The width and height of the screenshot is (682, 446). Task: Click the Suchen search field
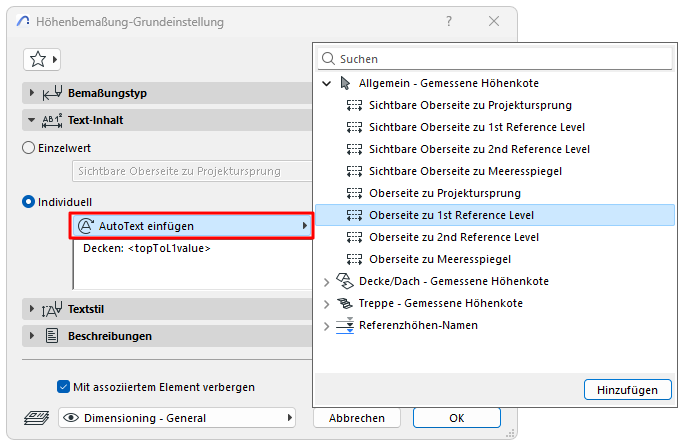click(x=495, y=59)
